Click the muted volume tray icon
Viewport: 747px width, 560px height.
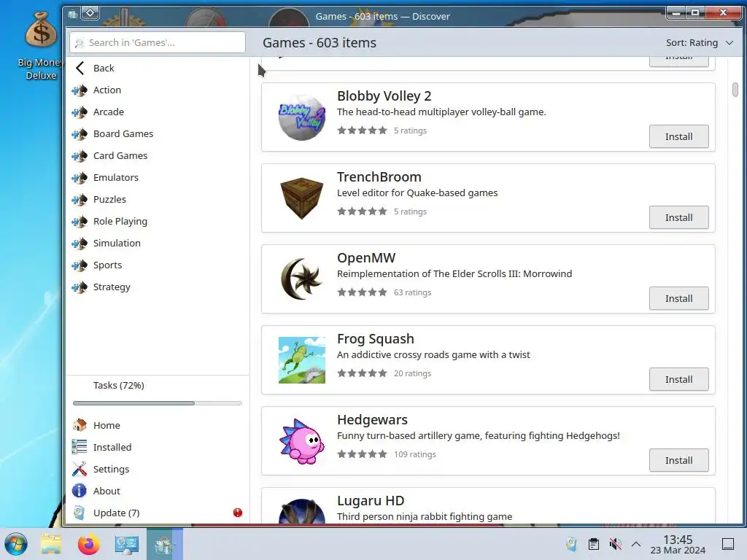coord(615,544)
